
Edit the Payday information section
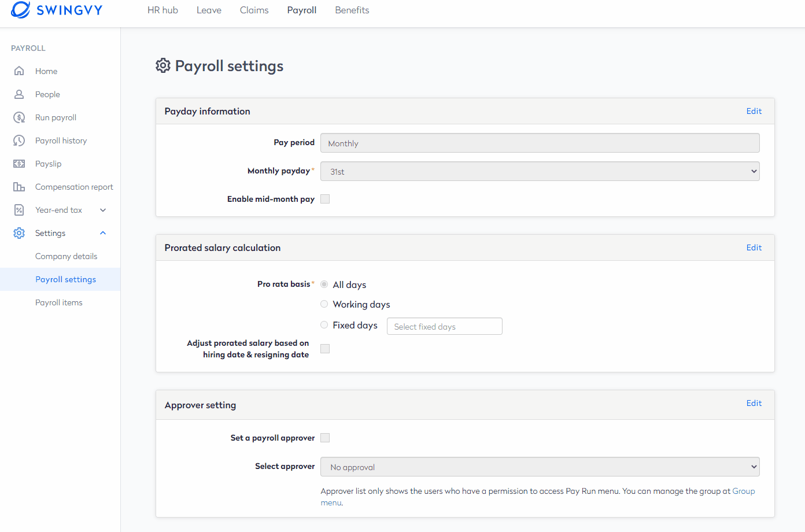(754, 111)
